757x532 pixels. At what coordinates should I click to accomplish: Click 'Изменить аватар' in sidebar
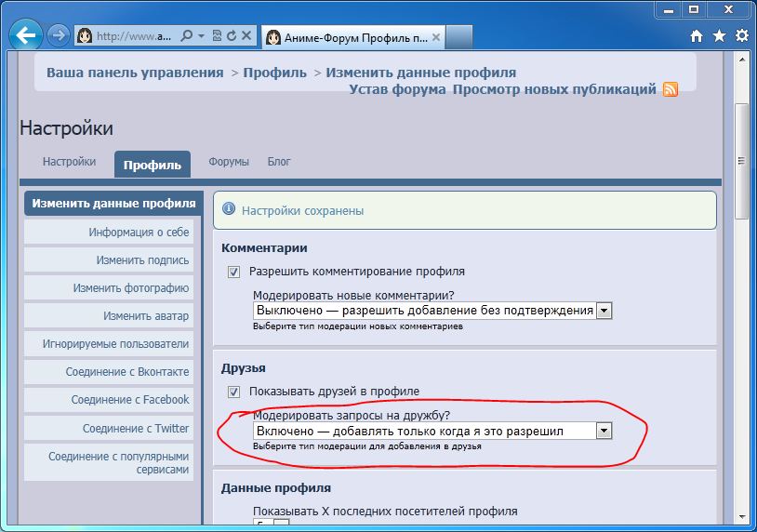(x=145, y=316)
